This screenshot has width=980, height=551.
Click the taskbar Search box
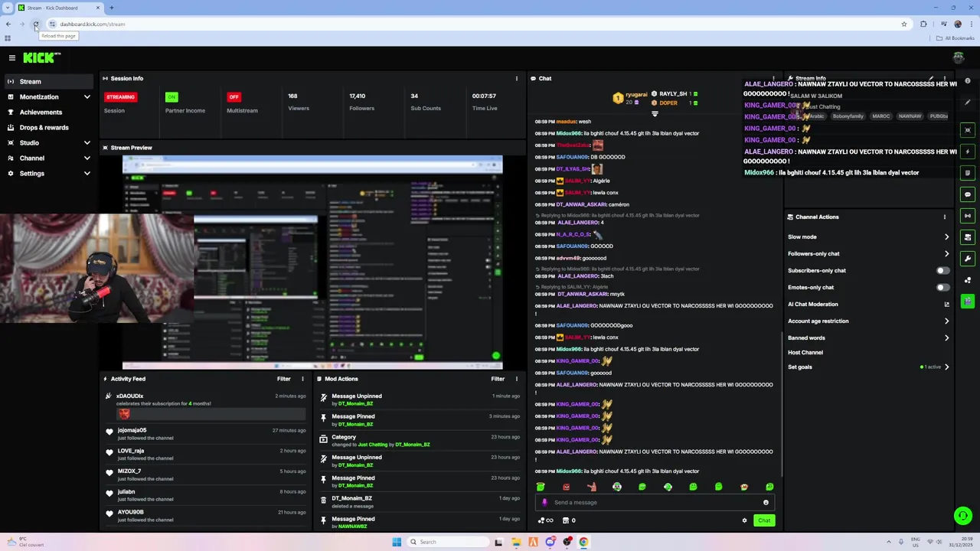click(448, 542)
